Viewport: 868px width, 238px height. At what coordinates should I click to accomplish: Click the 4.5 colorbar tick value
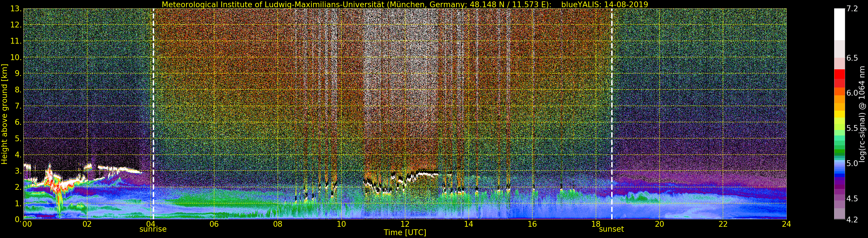[x=852, y=199]
